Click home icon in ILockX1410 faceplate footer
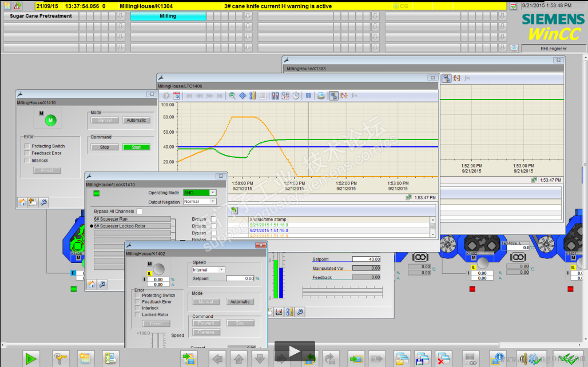Screen dimensions: 588x367 click(92, 284)
